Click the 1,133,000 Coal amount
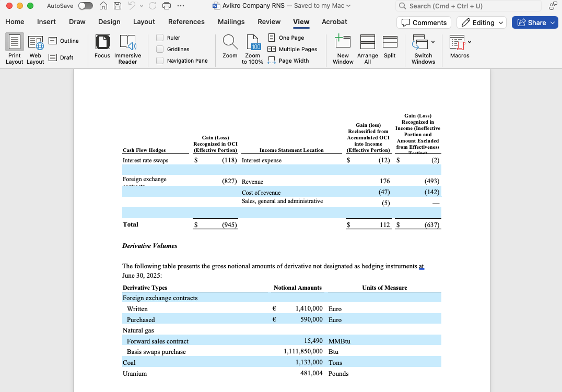 click(x=309, y=362)
